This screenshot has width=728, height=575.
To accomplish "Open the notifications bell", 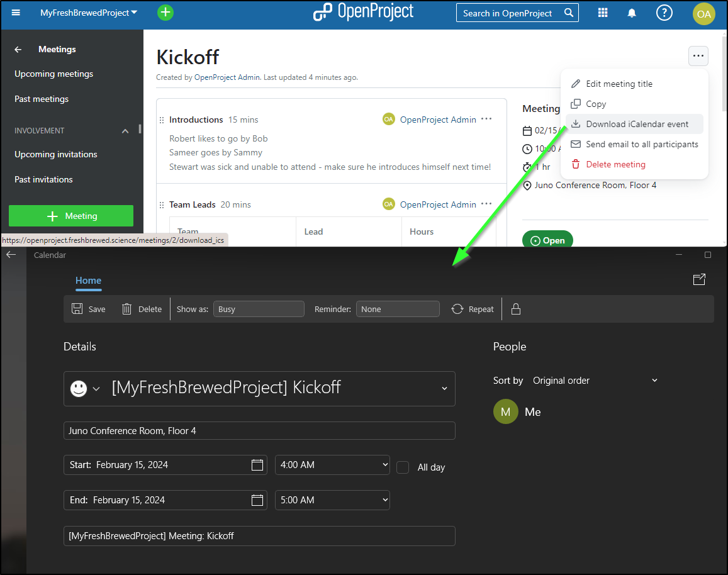I will 632,13.
